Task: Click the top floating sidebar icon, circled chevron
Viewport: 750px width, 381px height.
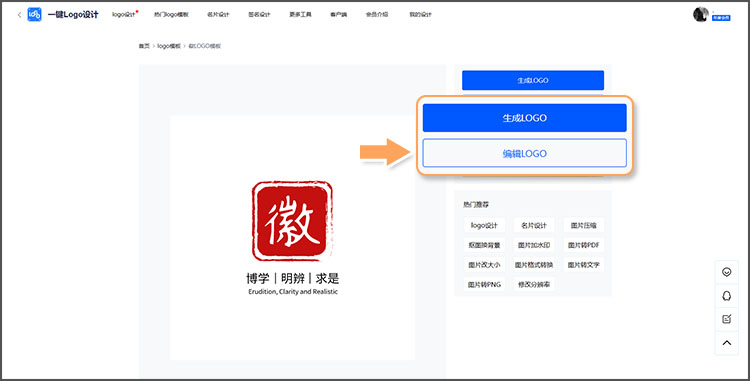Action: tap(727, 272)
